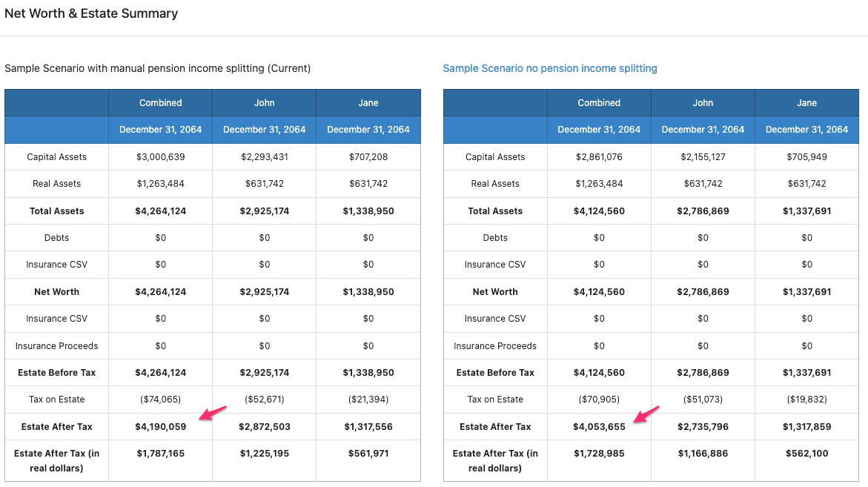
Task: Click the Tax on Estate value ($74,065)
Action: coord(160,399)
